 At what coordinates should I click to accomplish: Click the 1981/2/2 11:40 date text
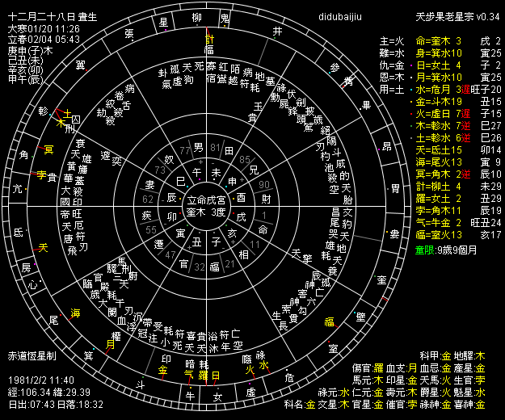(x=40, y=380)
